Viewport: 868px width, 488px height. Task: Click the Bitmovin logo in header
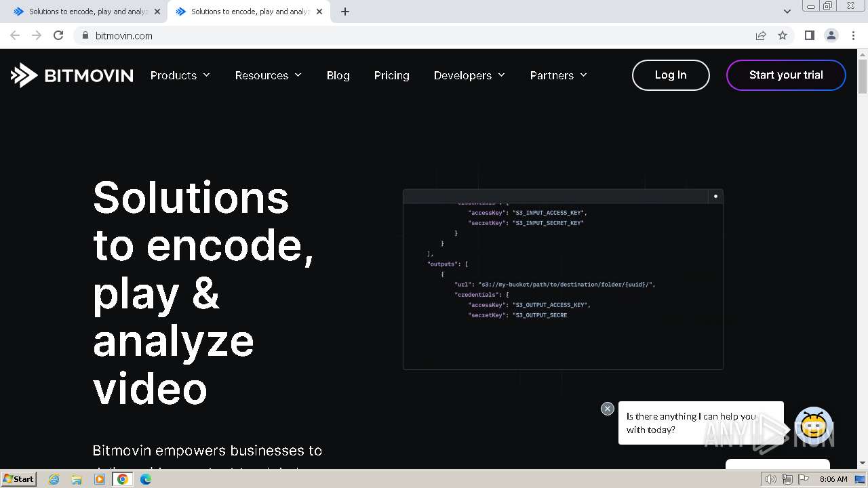pyautogui.click(x=72, y=75)
